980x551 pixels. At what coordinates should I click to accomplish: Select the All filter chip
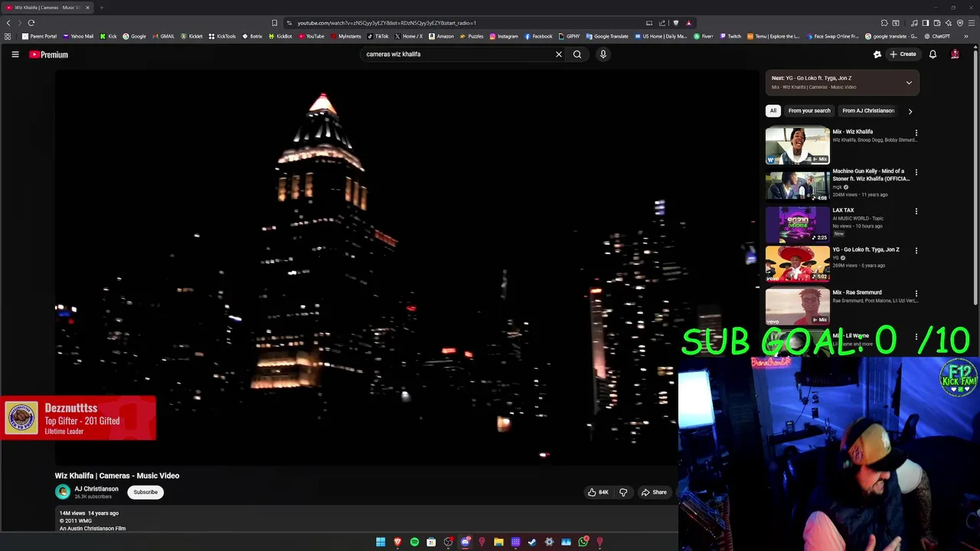pos(773,111)
